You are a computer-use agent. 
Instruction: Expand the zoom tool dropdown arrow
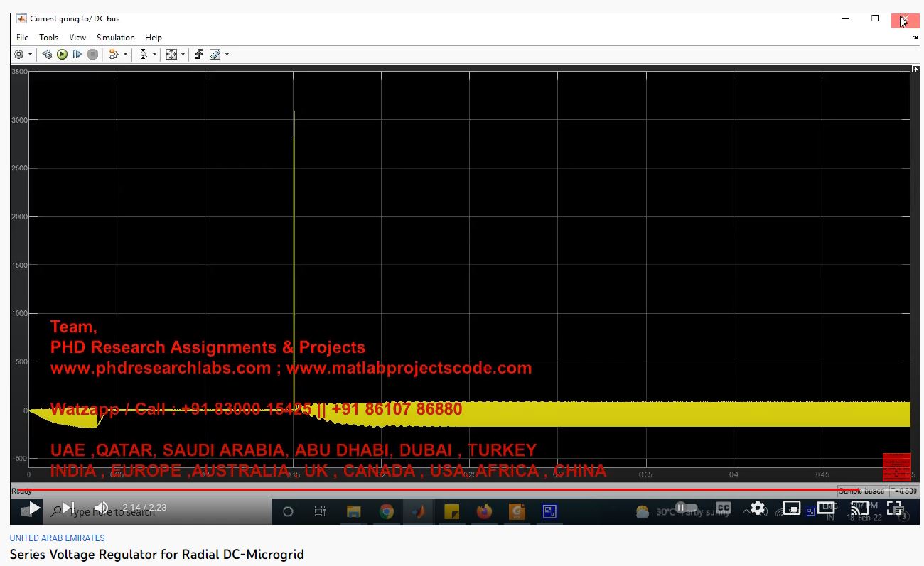154,55
